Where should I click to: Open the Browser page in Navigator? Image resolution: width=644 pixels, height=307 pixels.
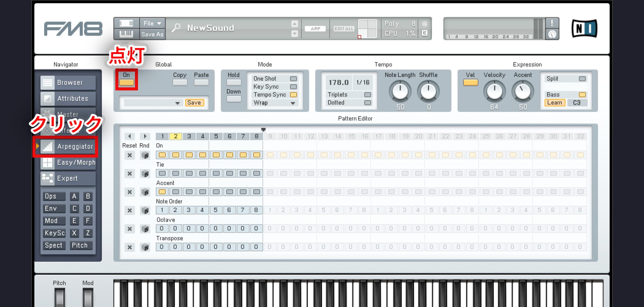click(68, 83)
